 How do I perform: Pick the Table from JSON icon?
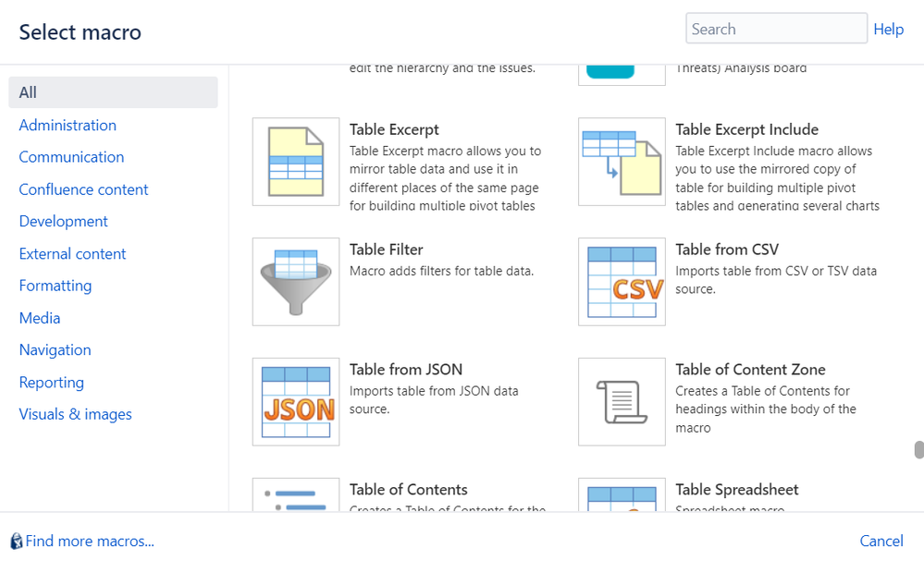coord(296,402)
